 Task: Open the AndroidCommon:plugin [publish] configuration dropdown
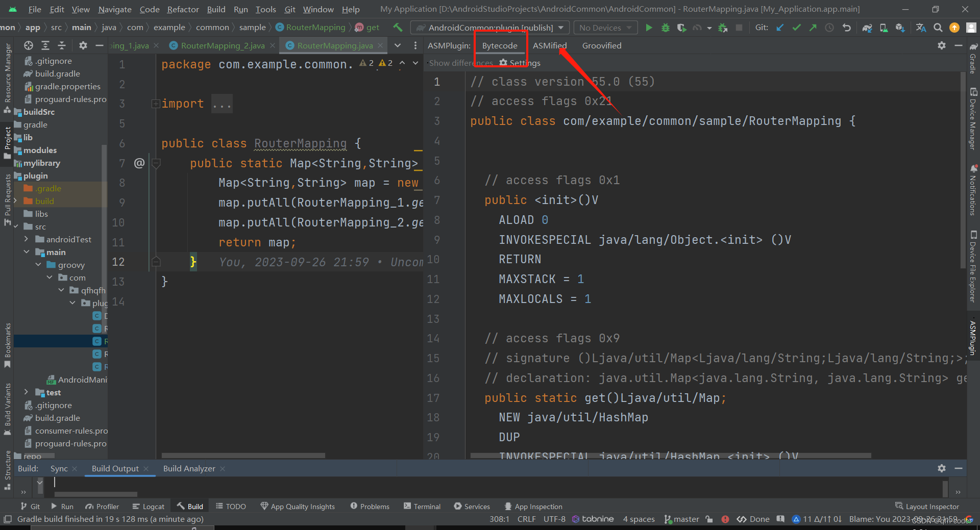(490, 28)
